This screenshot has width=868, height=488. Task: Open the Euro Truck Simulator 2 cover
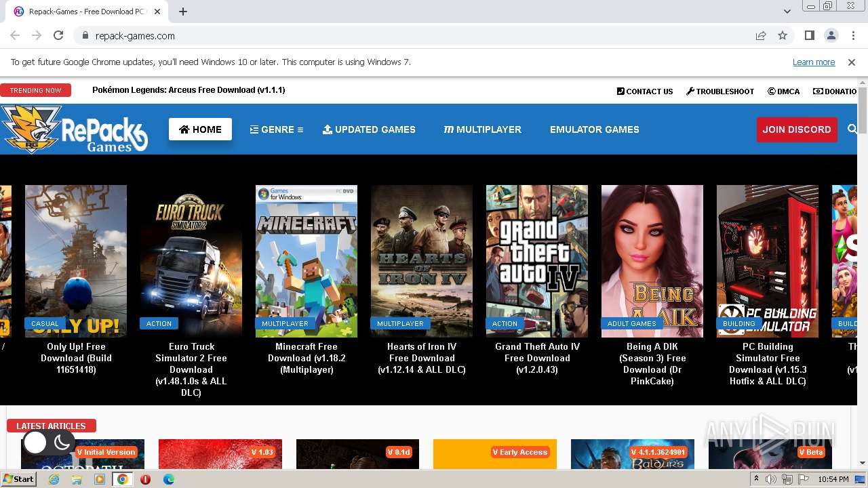(x=191, y=261)
